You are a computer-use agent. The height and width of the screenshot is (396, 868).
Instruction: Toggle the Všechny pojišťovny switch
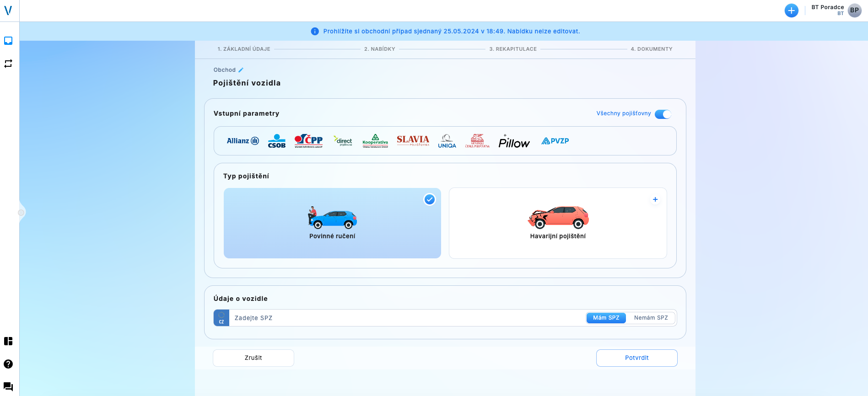point(663,114)
